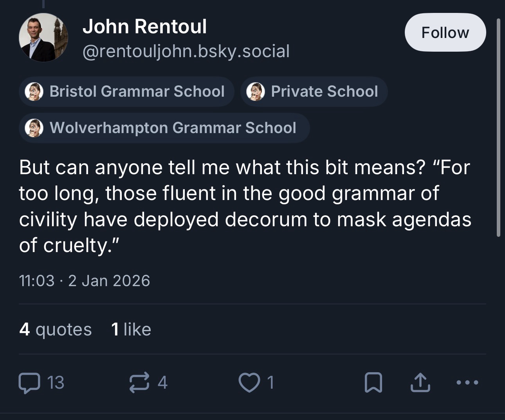
Task: Click the vertical scrollbar on right edge
Action: tap(498, 127)
